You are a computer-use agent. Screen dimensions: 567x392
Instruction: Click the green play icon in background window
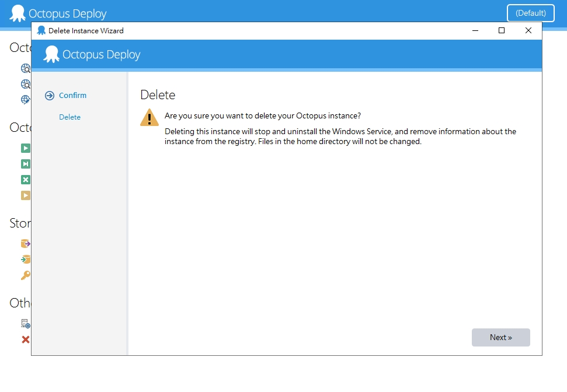tap(26, 148)
